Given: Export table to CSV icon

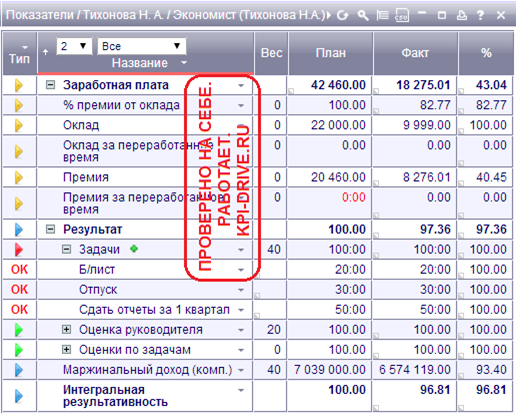Looking at the screenshot, I should click(x=402, y=15).
